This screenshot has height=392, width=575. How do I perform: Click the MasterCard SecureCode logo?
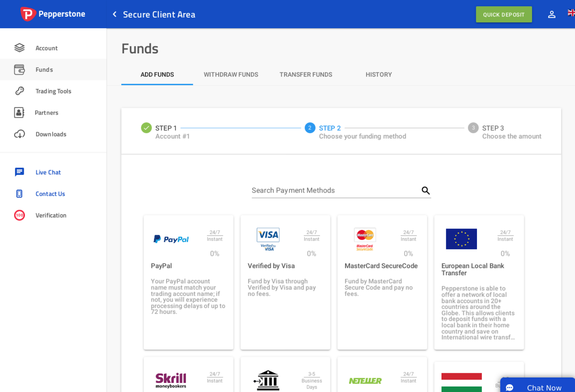point(365,239)
